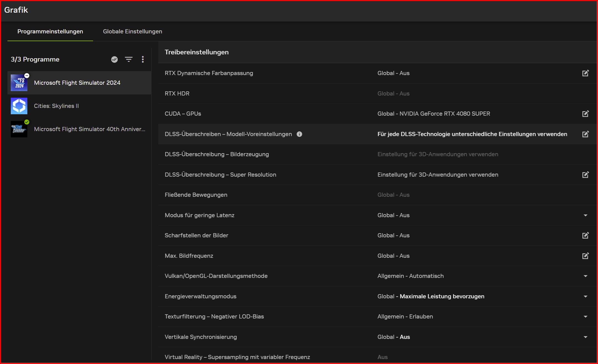Screen dimensions: 598x364
Task: Open editor for DLSS-Überschreiben Modell-Voreinstellungen
Action: tap(585, 134)
